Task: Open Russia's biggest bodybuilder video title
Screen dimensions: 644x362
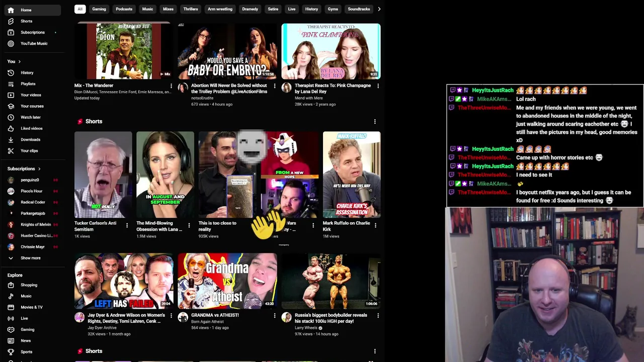Action: (331, 318)
